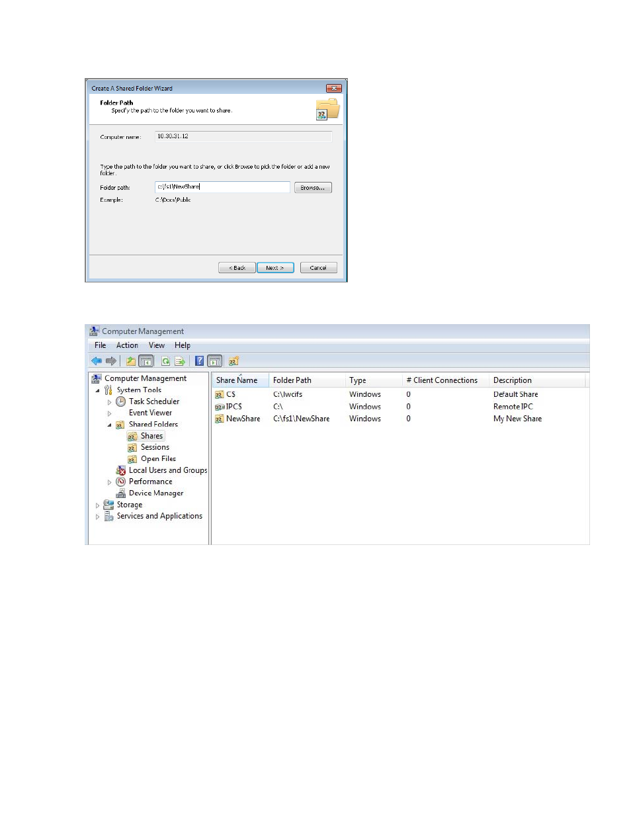The width and height of the screenshot is (631, 840).
Task: Close the Create A Shared Folder Wizard
Action: click(334, 88)
